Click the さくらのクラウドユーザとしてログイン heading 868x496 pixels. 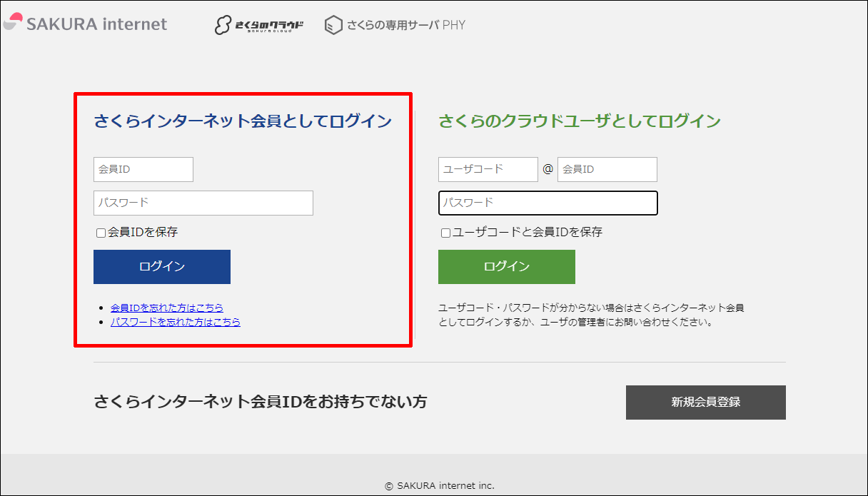[580, 121]
